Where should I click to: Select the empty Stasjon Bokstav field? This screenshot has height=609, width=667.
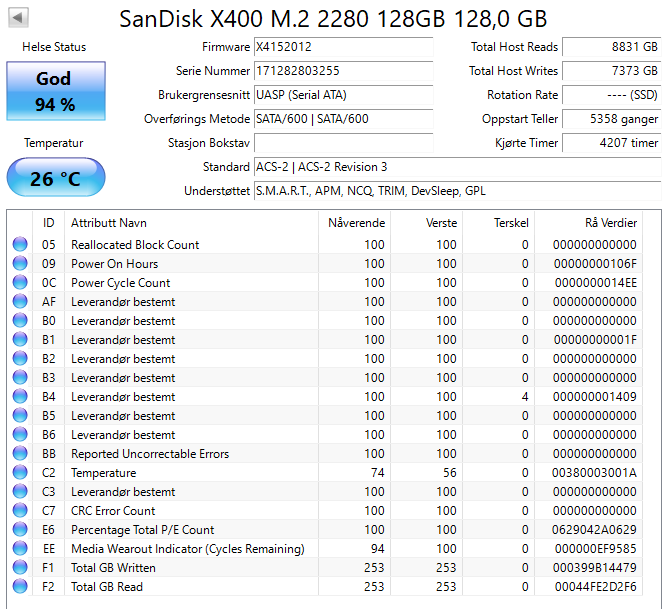(x=343, y=143)
